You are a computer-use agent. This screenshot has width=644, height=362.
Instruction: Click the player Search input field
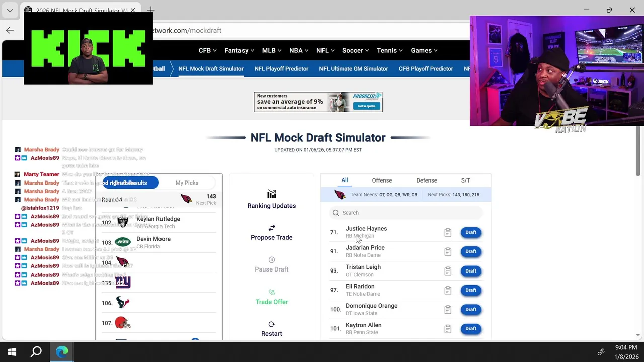[x=406, y=213]
